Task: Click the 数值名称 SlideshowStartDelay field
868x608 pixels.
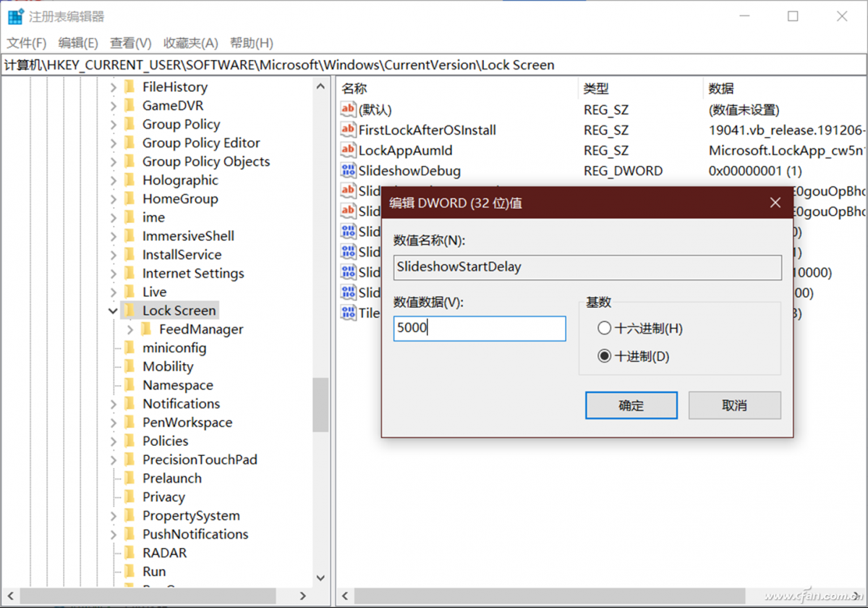Action: click(587, 267)
